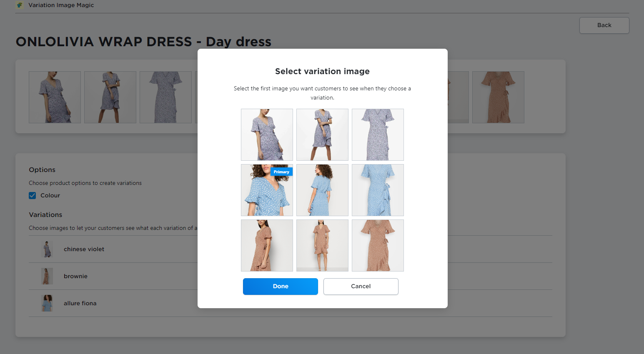Select the violet dress full-body model image in dialog
644x354 pixels.
point(322,135)
